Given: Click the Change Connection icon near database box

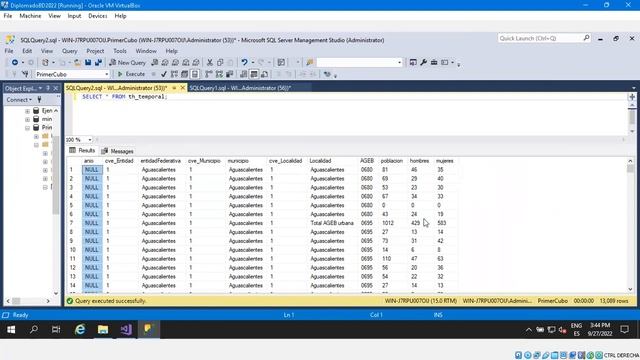Looking at the screenshot, I should 25,74.
